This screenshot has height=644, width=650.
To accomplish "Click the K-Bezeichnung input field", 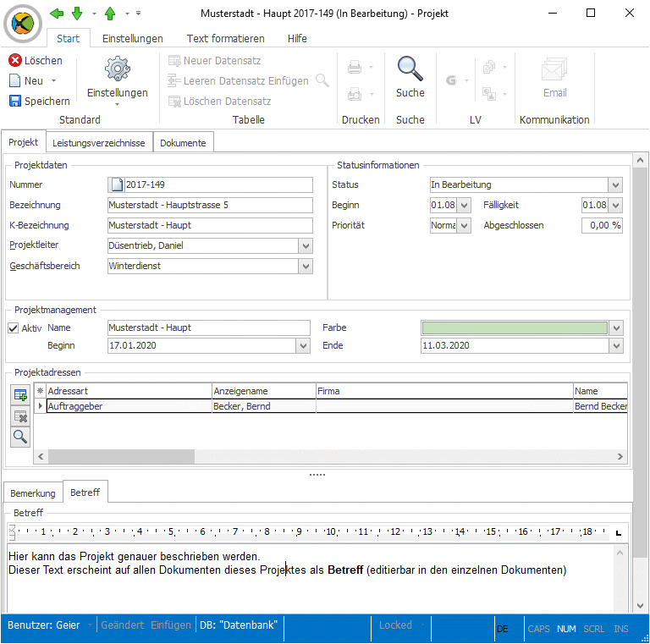I will (210, 225).
